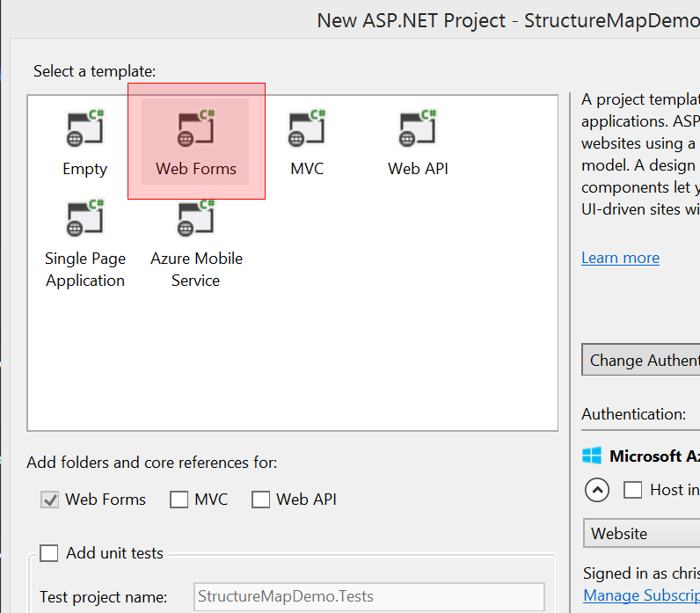Enable the Web API references checkbox
Screen dimensions: 700x613
pos(260,500)
